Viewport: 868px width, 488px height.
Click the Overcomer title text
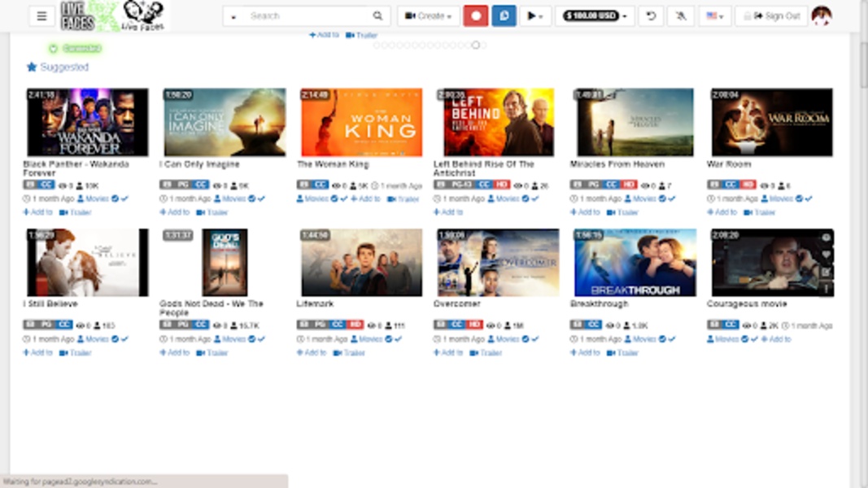[x=456, y=303]
